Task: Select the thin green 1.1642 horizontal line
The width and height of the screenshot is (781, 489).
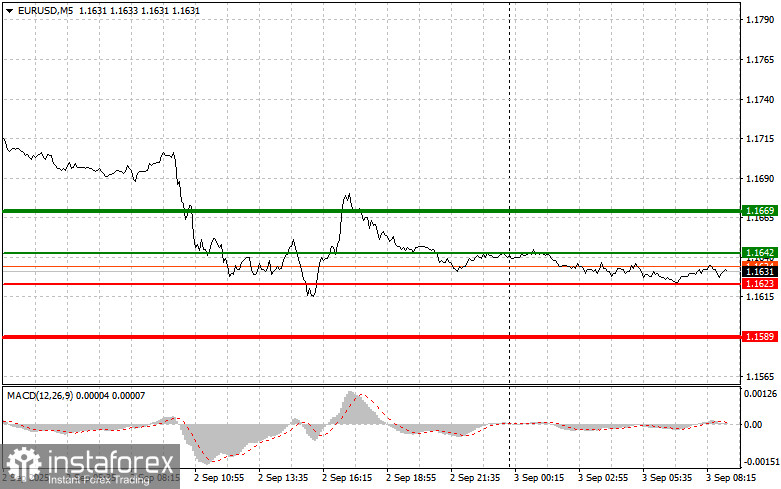Action: pos(372,253)
